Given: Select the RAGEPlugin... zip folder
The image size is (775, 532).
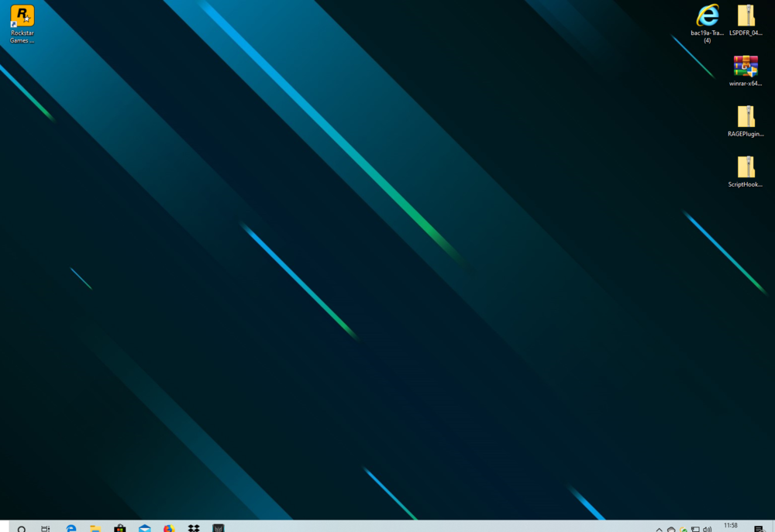Looking at the screenshot, I should pyautogui.click(x=746, y=121).
